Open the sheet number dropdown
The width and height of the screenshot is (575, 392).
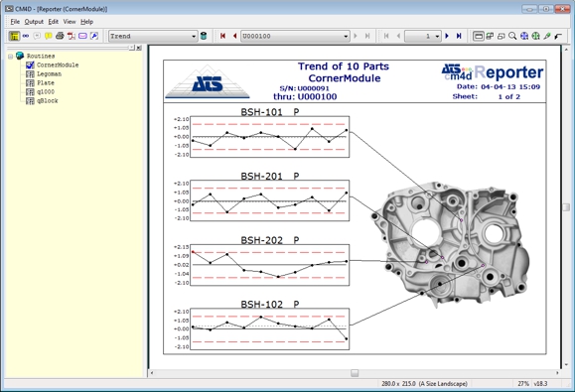point(437,37)
